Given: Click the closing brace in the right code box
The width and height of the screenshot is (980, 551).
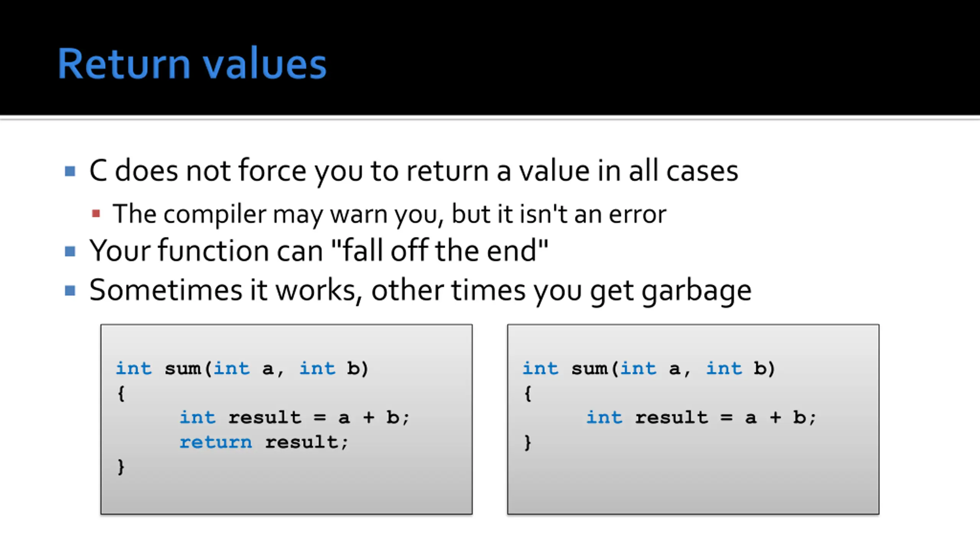Looking at the screenshot, I should coord(528,443).
